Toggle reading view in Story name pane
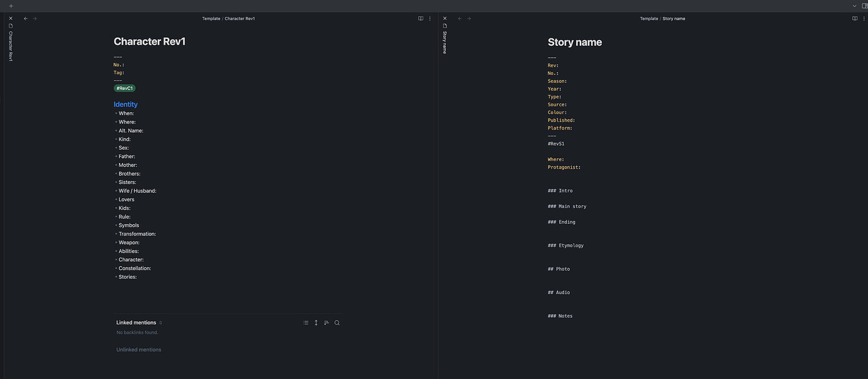This screenshot has width=868, height=379. (854, 18)
